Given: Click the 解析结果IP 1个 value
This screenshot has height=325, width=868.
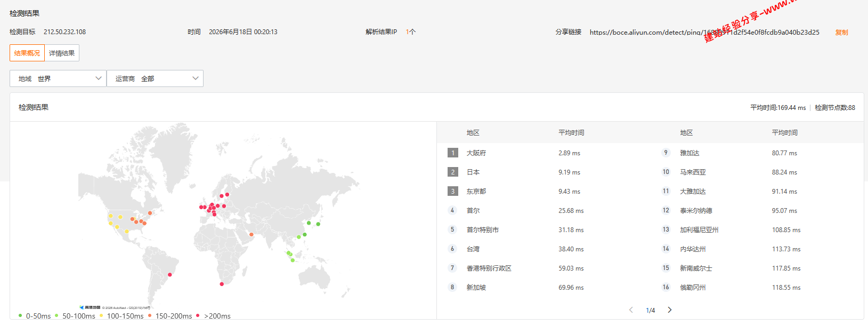Looking at the screenshot, I should click(410, 32).
